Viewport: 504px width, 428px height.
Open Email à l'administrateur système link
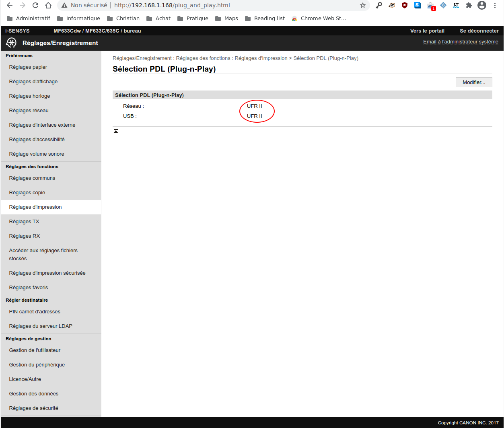click(461, 42)
